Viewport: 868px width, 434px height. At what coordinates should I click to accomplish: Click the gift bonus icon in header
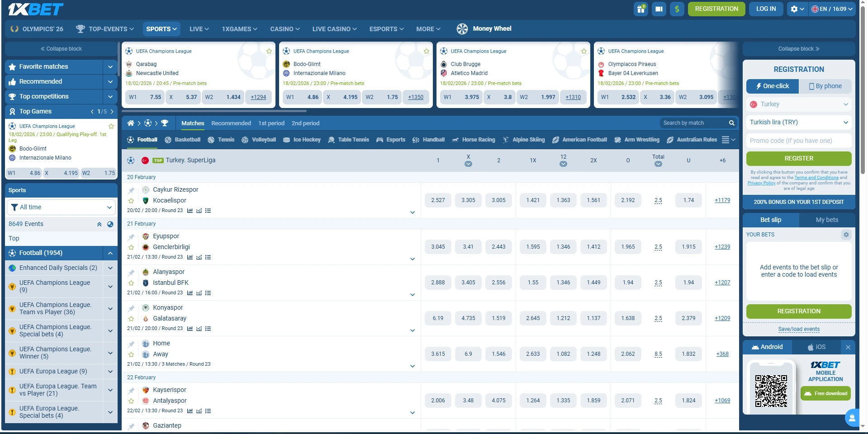pyautogui.click(x=640, y=9)
